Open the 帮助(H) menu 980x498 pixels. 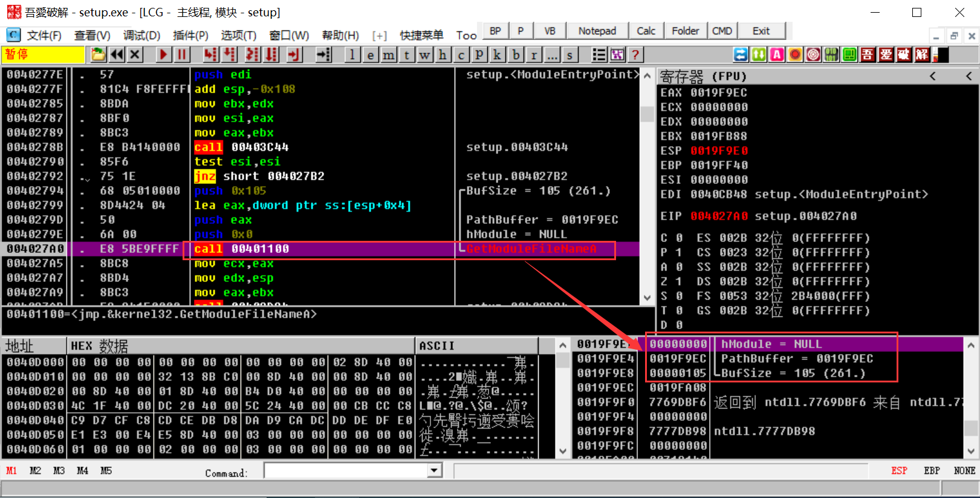click(x=340, y=36)
